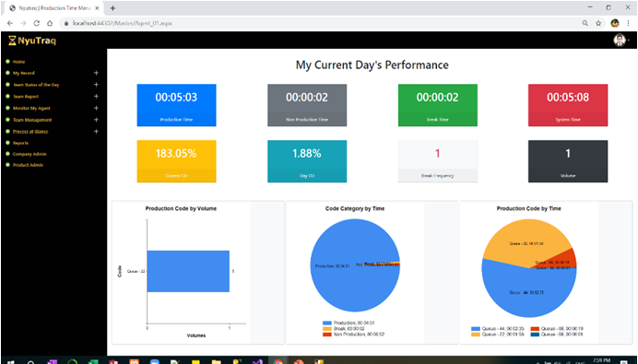The width and height of the screenshot is (638, 364).
Task: Click the gray Non Production Time card
Action: tap(307, 105)
